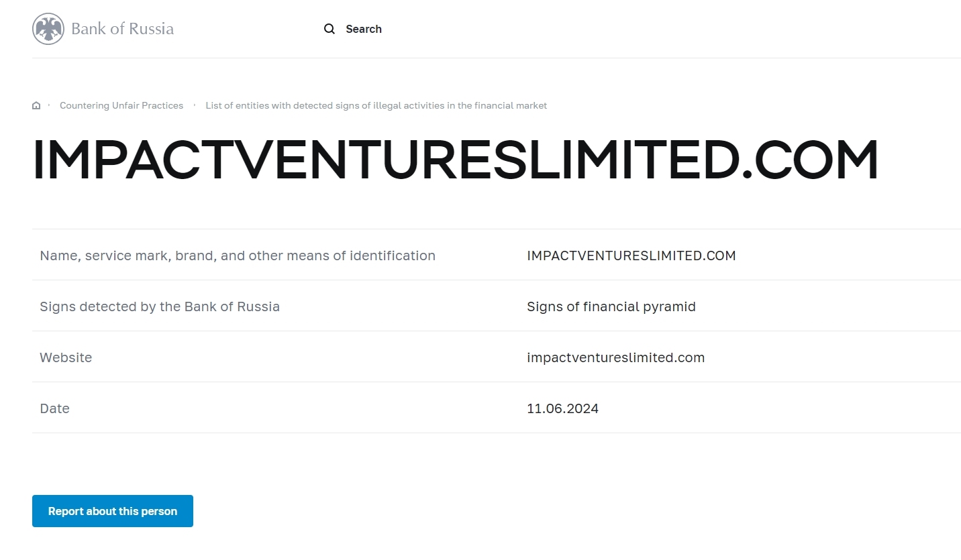Screen dimensions: 961x560
Task: Click the breadcrumb separator after the home icon
Action: pyautogui.click(x=49, y=105)
